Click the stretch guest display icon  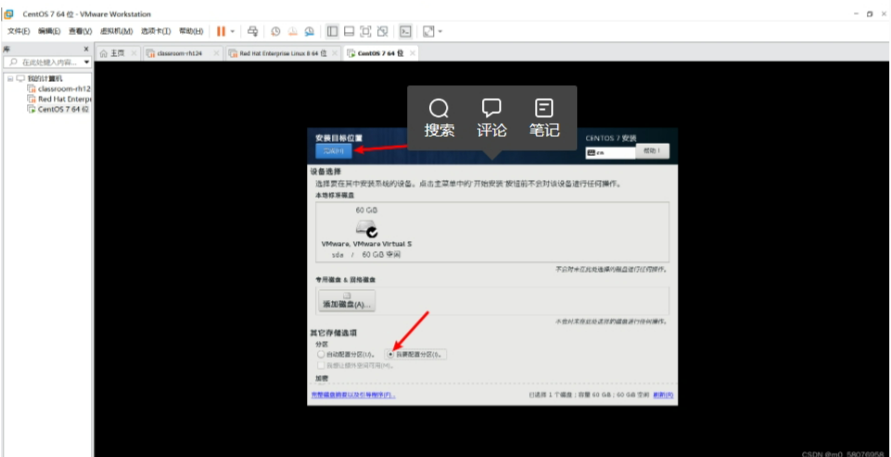click(428, 31)
